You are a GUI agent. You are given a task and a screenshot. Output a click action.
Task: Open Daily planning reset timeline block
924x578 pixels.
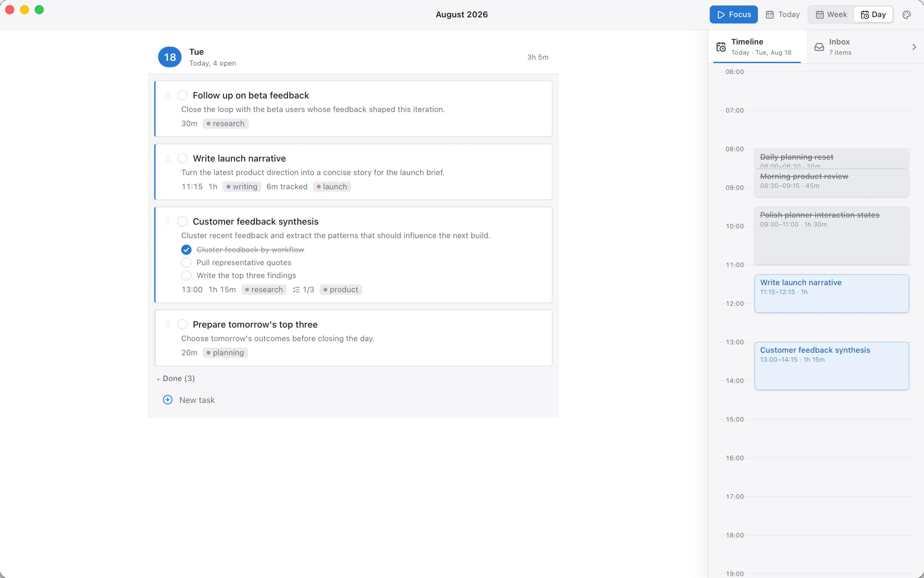[832, 158]
